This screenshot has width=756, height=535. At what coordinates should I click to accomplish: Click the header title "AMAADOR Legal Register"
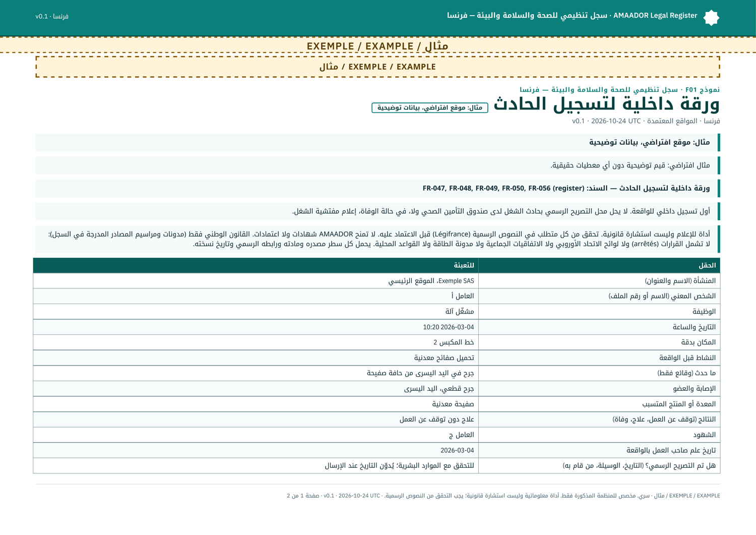(x=655, y=16)
